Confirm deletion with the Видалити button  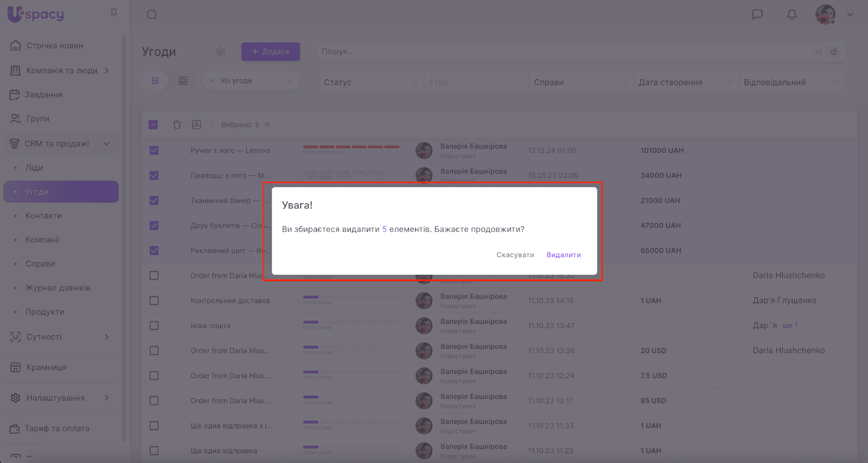point(563,255)
